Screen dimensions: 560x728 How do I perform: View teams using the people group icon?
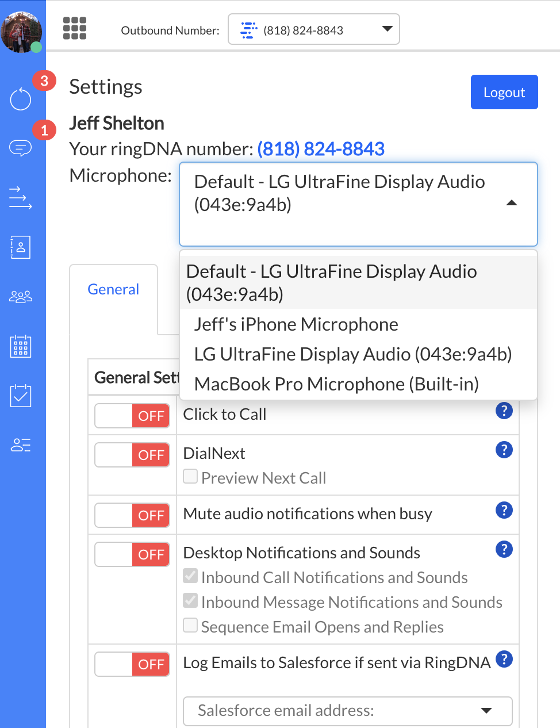coord(21,296)
